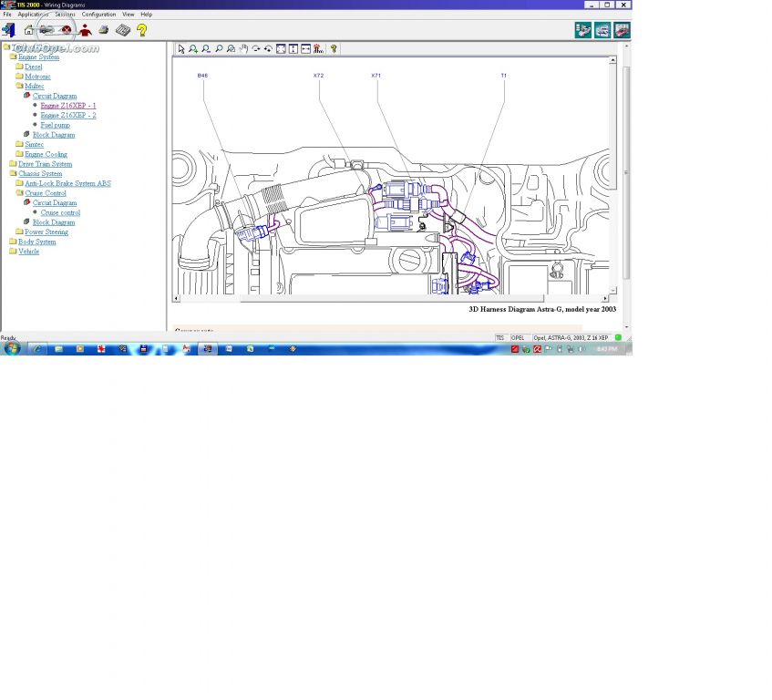Expand the Diesel folder
This screenshot has height=700, width=772.
(x=19, y=66)
